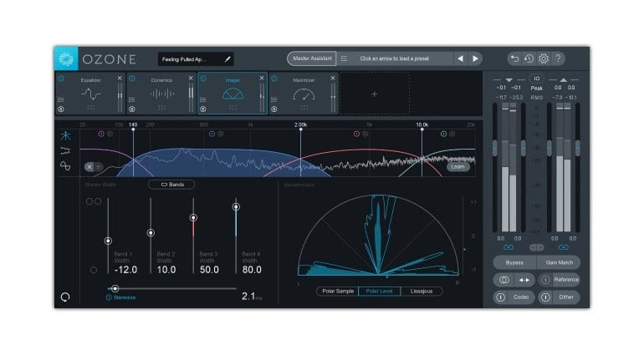The width and height of the screenshot is (644, 355).
Task: Select the crossover spectrum view icon
Action: click(x=65, y=135)
